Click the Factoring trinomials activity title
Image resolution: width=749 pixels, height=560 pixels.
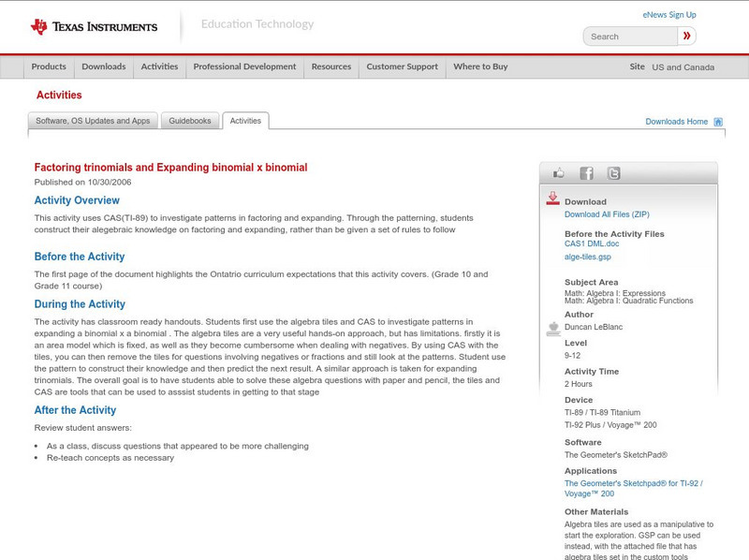click(x=170, y=168)
